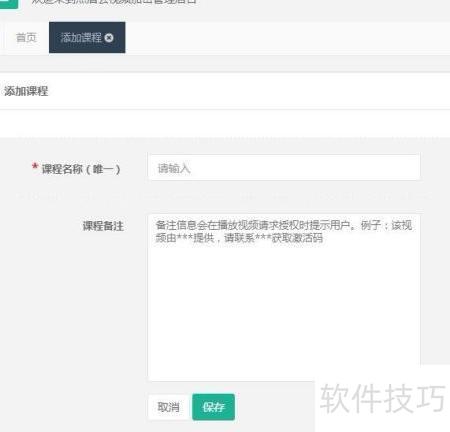Click the 课程名称（唯一）field label
450x432 pixels.
pos(80,169)
